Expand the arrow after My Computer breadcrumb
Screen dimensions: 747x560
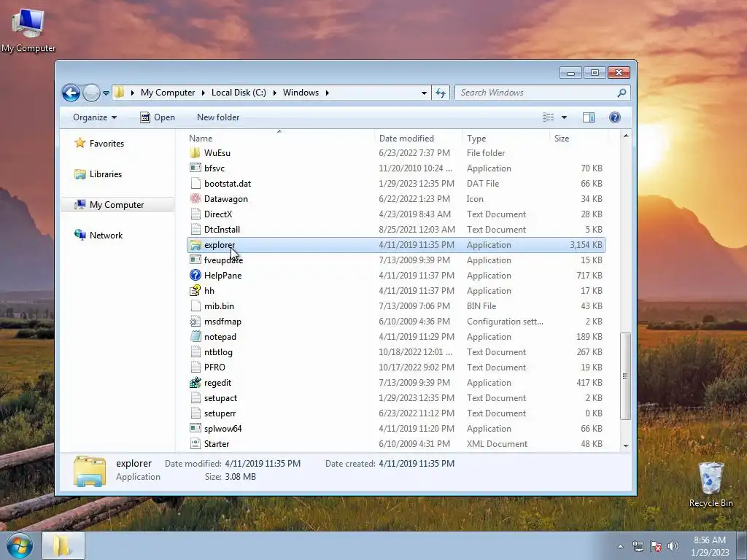203,93
